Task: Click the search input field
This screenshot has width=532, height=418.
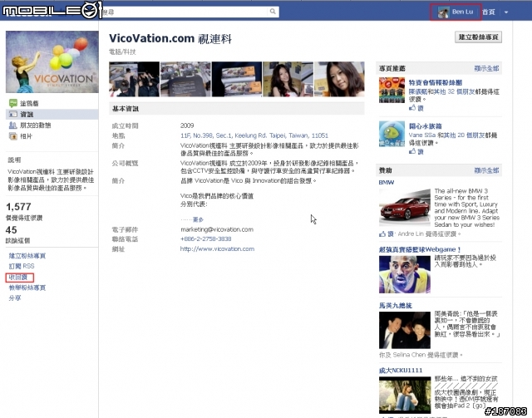Action: tap(185, 12)
